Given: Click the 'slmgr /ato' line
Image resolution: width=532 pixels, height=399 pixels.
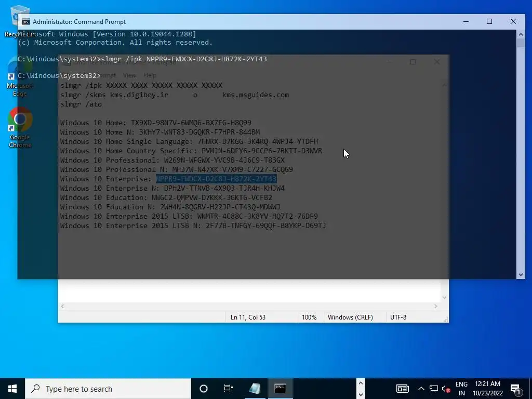Looking at the screenshot, I should pos(81,104).
